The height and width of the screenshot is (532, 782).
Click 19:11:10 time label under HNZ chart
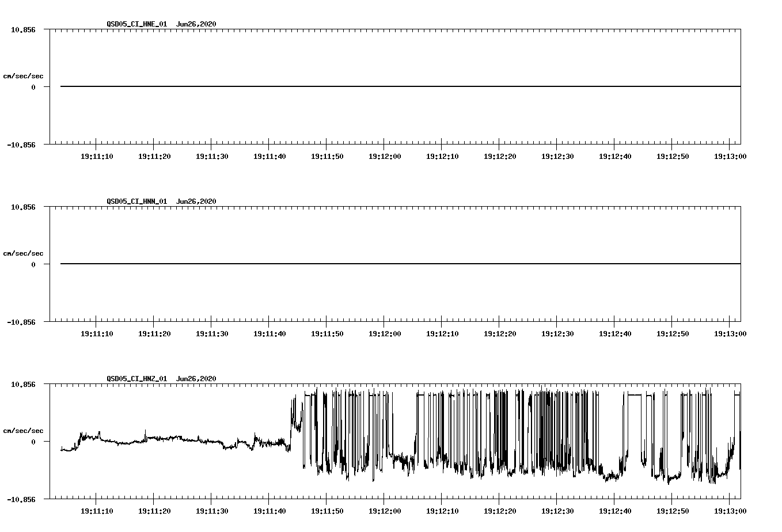(x=97, y=511)
